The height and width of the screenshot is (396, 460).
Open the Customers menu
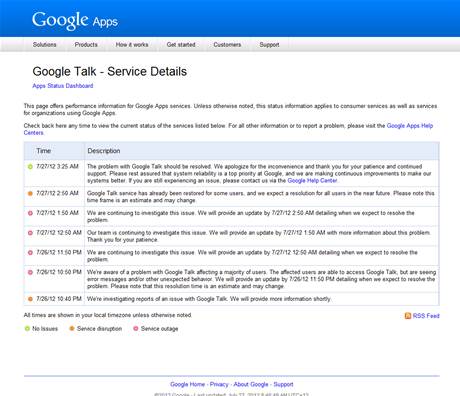(x=227, y=45)
